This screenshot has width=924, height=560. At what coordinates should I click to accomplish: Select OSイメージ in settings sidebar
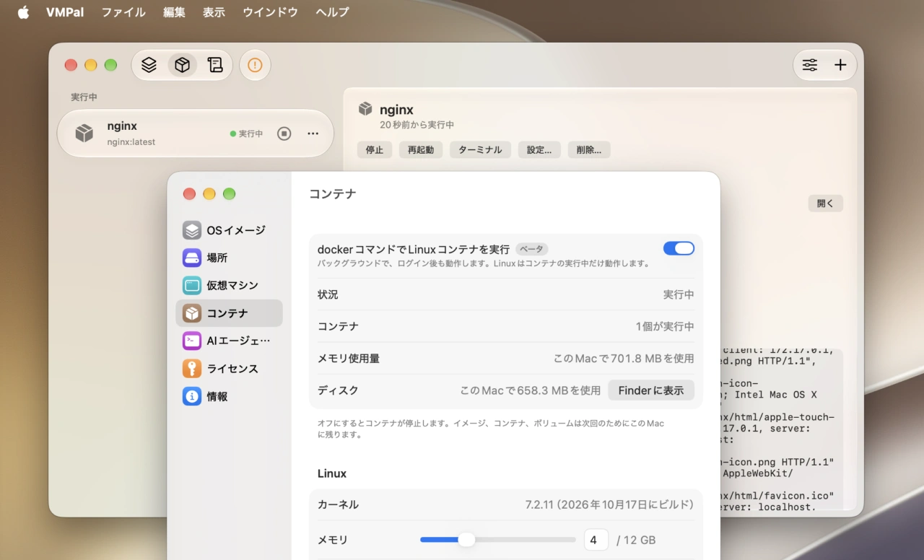point(229,230)
